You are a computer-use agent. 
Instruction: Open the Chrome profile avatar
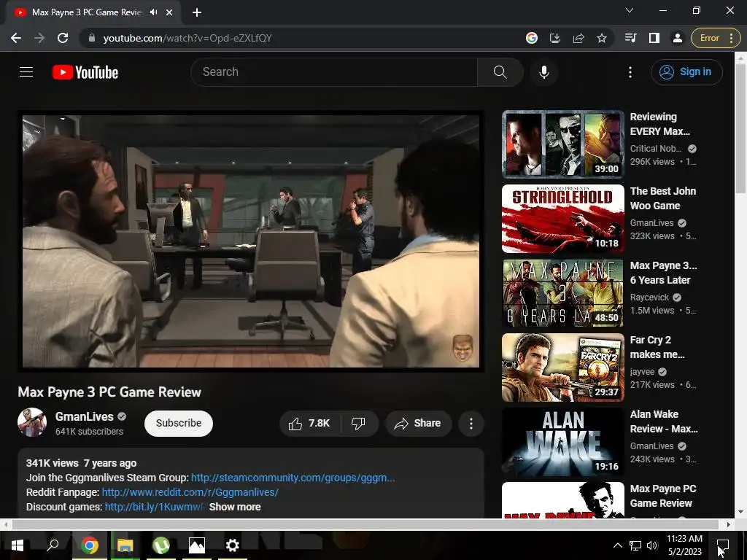click(x=678, y=38)
